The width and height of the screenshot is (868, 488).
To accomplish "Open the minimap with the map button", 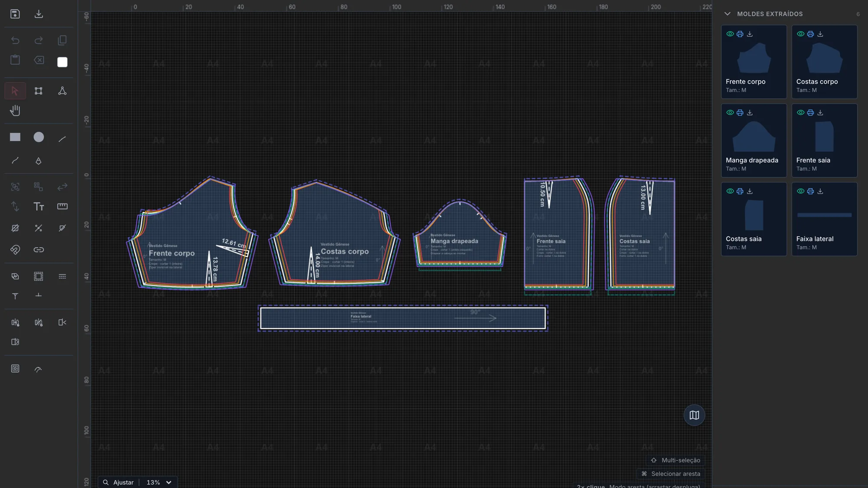I will point(694,415).
